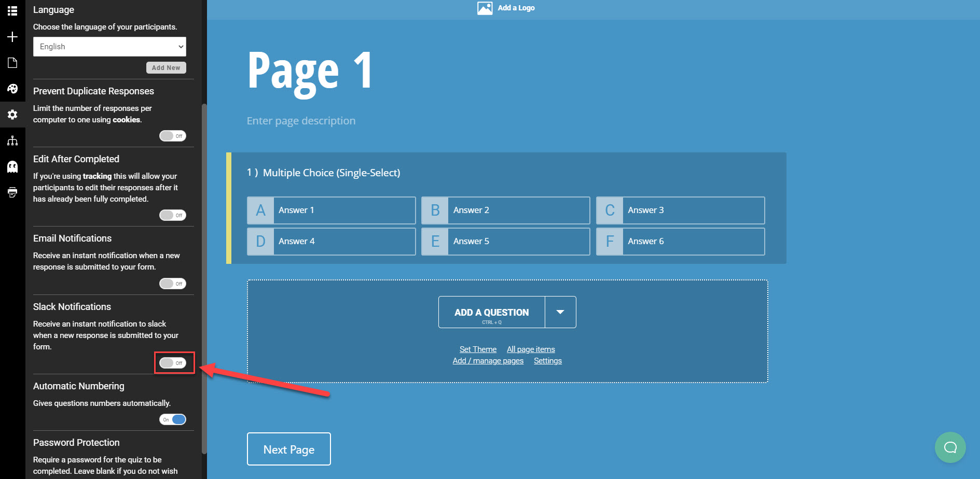Click the Slack Notifications heading
This screenshot has height=479, width=980.
(72, 307)
